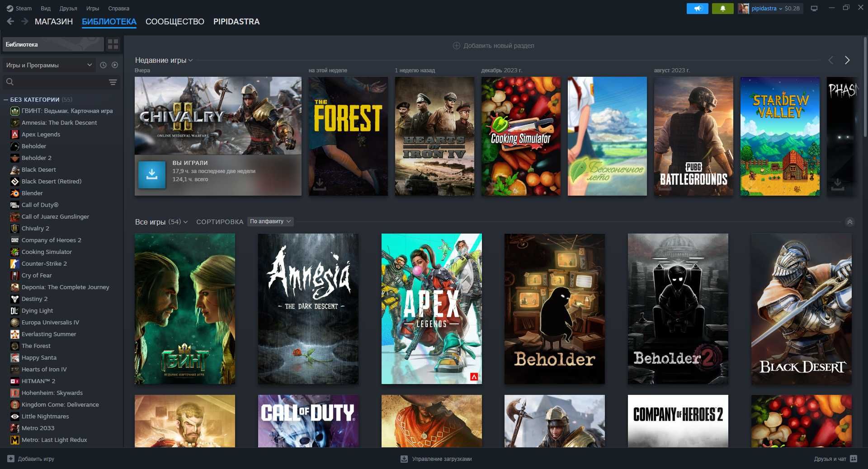This screenshot has width=868, height=469.
Task: Toggle ready-to-play filter icon
Action: [x=115, y=65]
